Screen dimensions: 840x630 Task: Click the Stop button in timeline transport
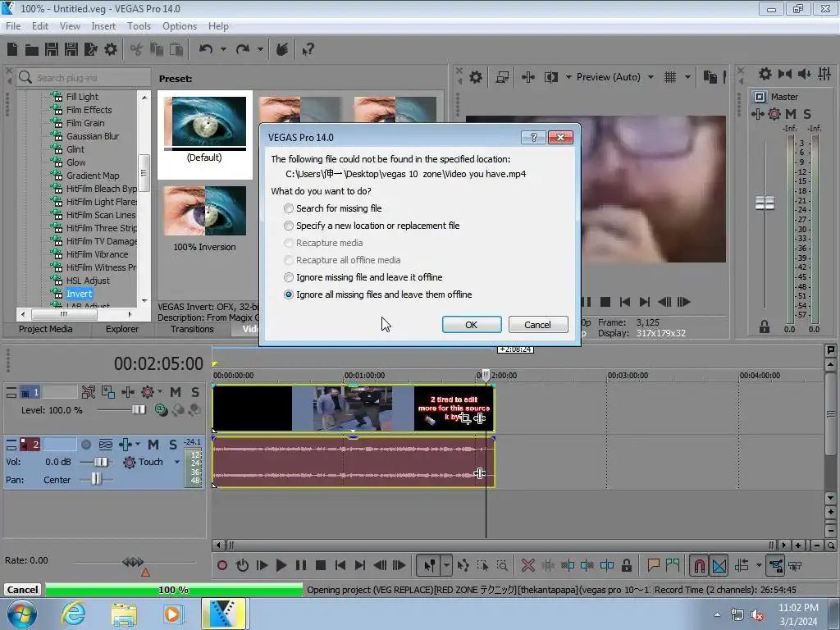tap(321, 565)
